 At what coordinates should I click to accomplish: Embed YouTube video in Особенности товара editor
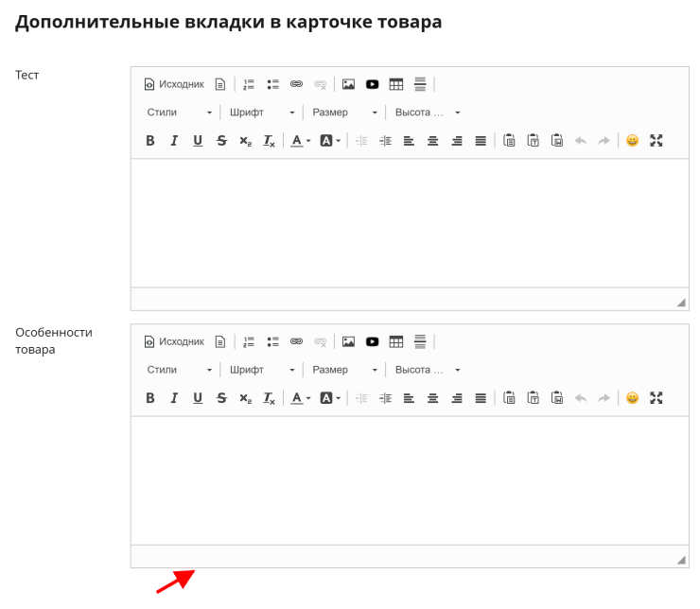click(x=373, y=341)
